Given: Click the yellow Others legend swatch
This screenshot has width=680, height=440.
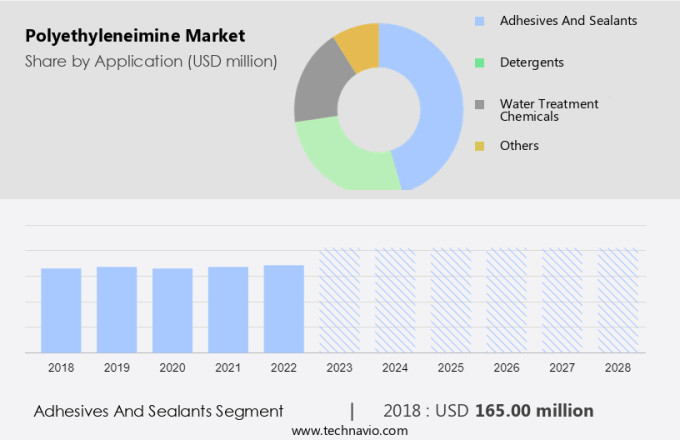Looking at the screenshot, I should click(x=480, y=146).
